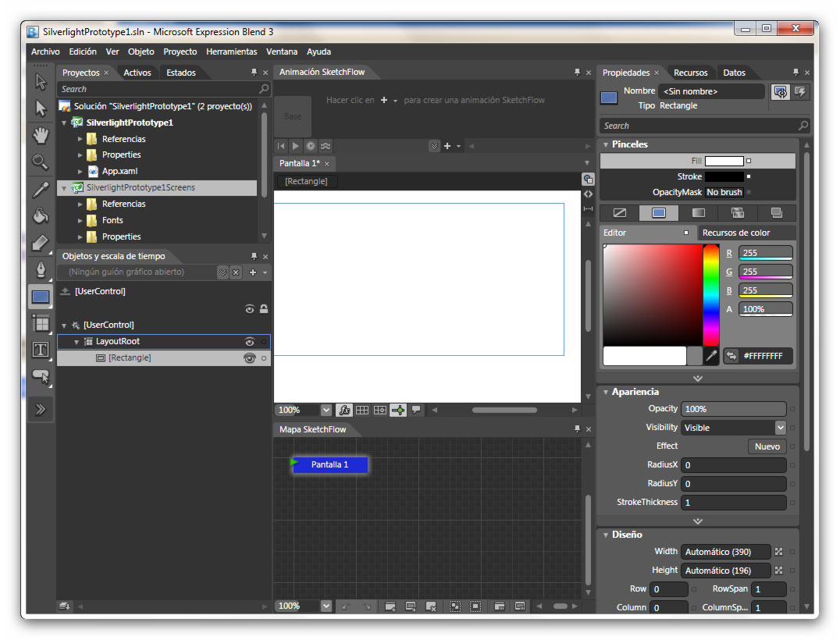The height and width of the screenshot is (640, 840).
Task: Click the Pantalla 1 map node
Action: point(329,465)
